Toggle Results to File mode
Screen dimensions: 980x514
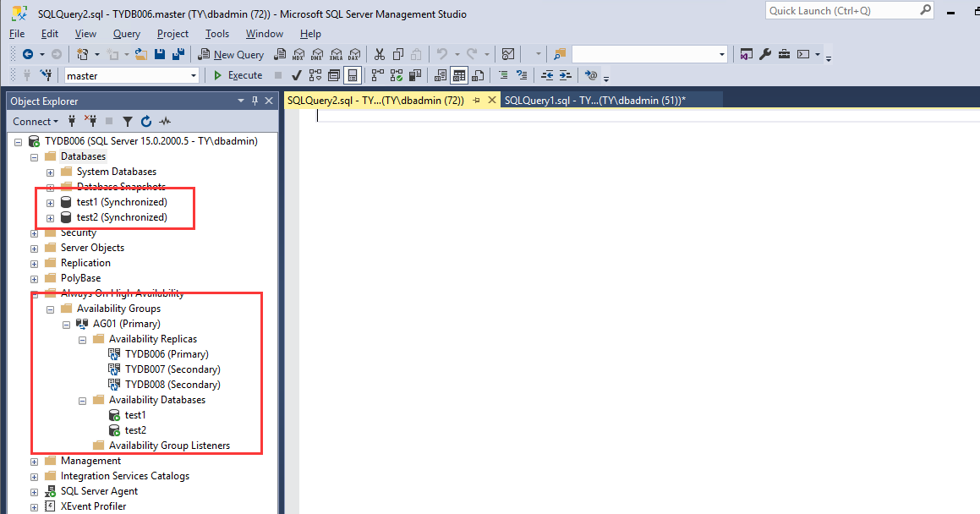point(478,75)
